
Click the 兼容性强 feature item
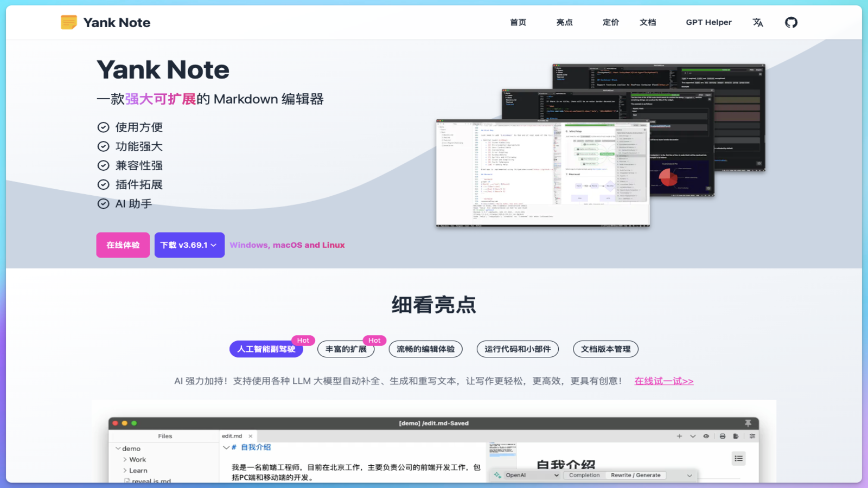pos(130,165)
